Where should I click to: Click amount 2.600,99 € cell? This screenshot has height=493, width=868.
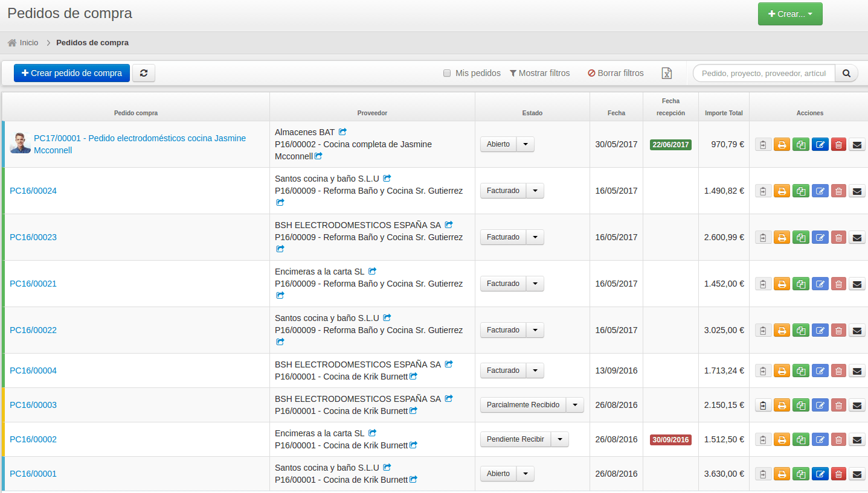click(x=724, y=237)
